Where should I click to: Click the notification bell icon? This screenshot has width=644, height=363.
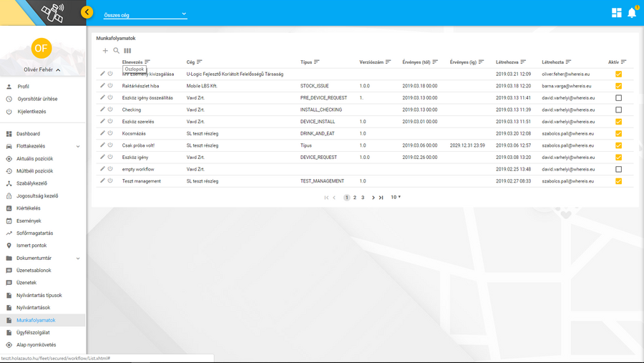(x=632, y=13)
